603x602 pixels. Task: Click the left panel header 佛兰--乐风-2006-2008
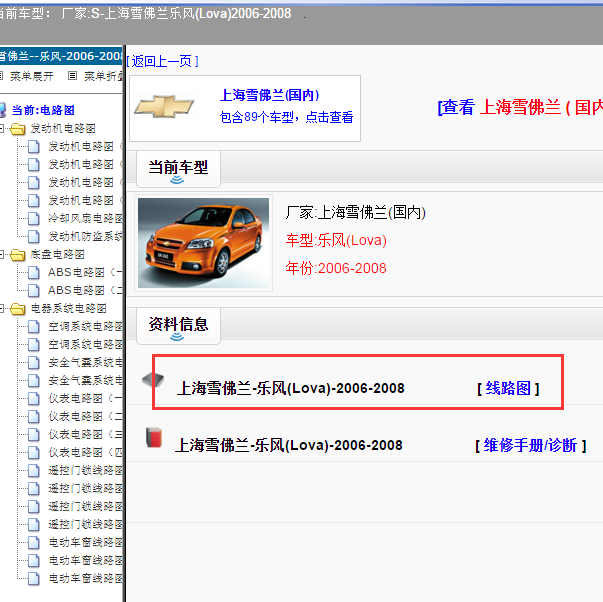point(61,56)
